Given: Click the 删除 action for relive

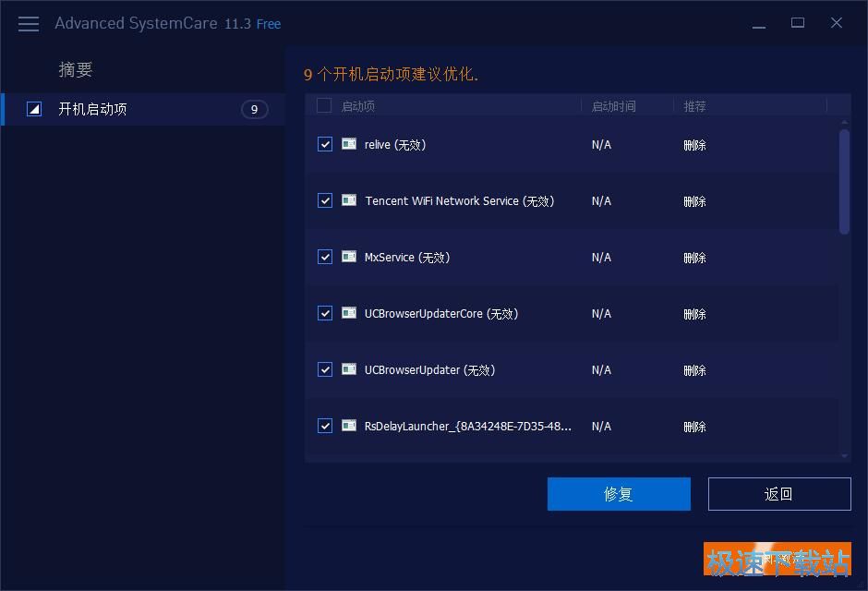Looking at the screenshot, I should click(694, 144).
